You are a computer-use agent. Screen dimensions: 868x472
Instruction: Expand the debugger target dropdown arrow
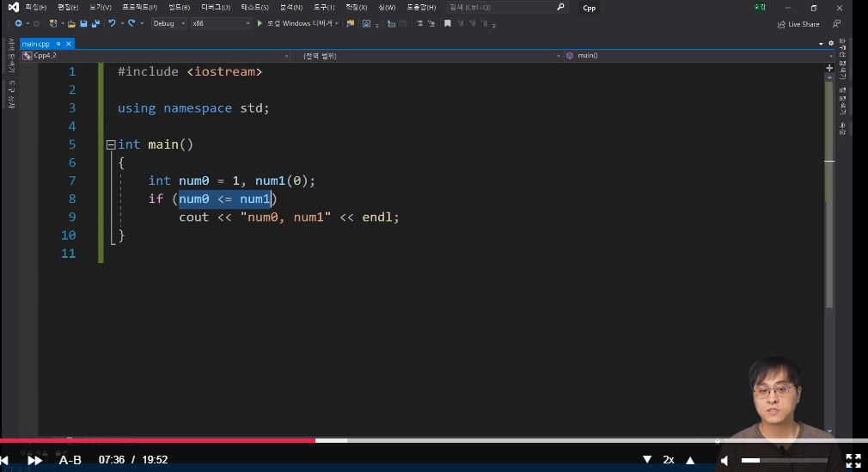click(x=337, y=23)
